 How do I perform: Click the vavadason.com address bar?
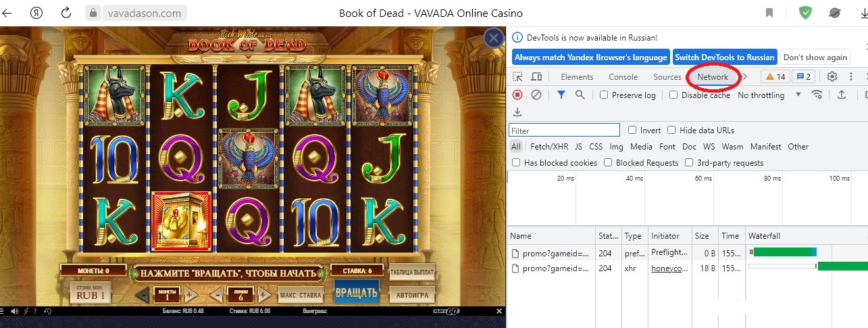[x=145, y=13]
